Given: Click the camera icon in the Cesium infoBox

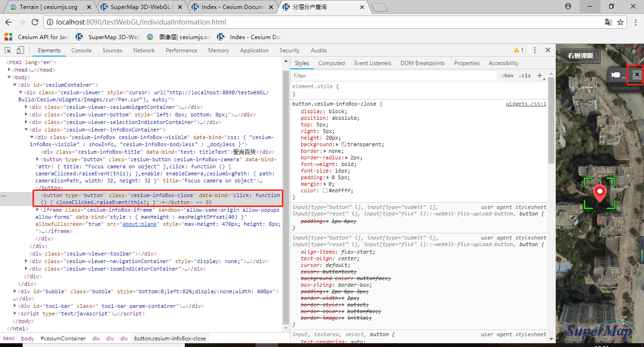Looking at the screenshot, I should (616, 75).
